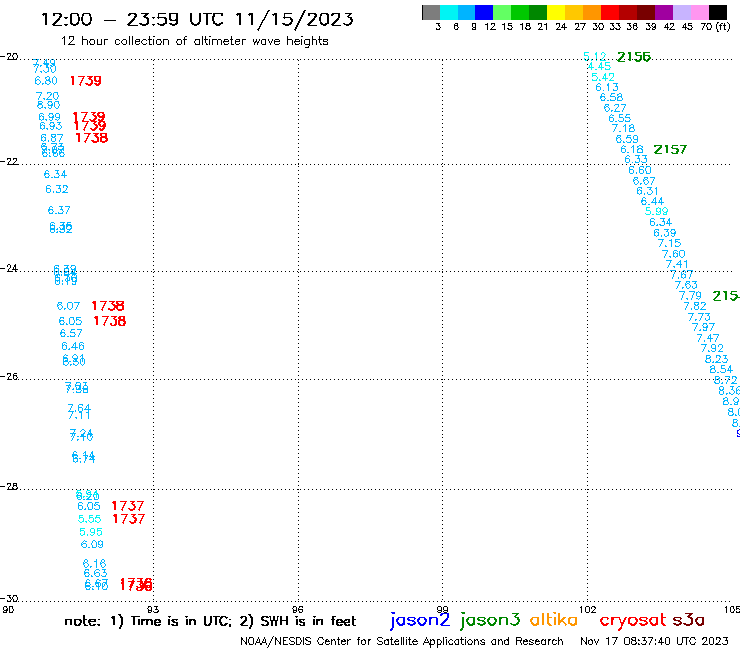The height and width of the screenshot is (650, 740).
Task: Pick the yellow 24 ft legend swatch
Action: pyautogui.click(x=556, y=12)
